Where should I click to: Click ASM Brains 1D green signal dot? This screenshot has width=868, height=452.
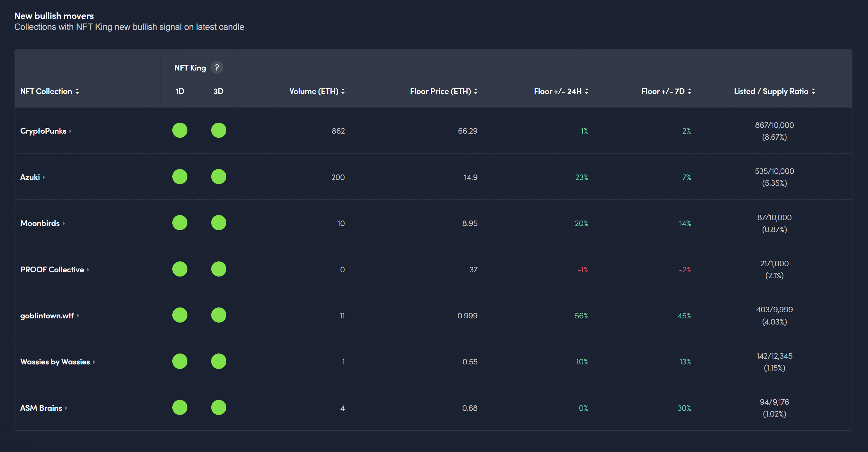(x=180, y=408)
